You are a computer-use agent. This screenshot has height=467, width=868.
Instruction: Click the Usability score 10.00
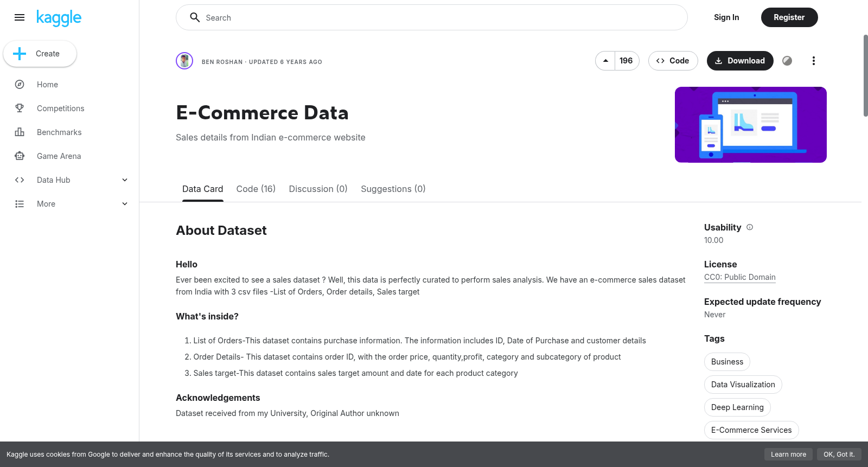[x=713, y=240]
